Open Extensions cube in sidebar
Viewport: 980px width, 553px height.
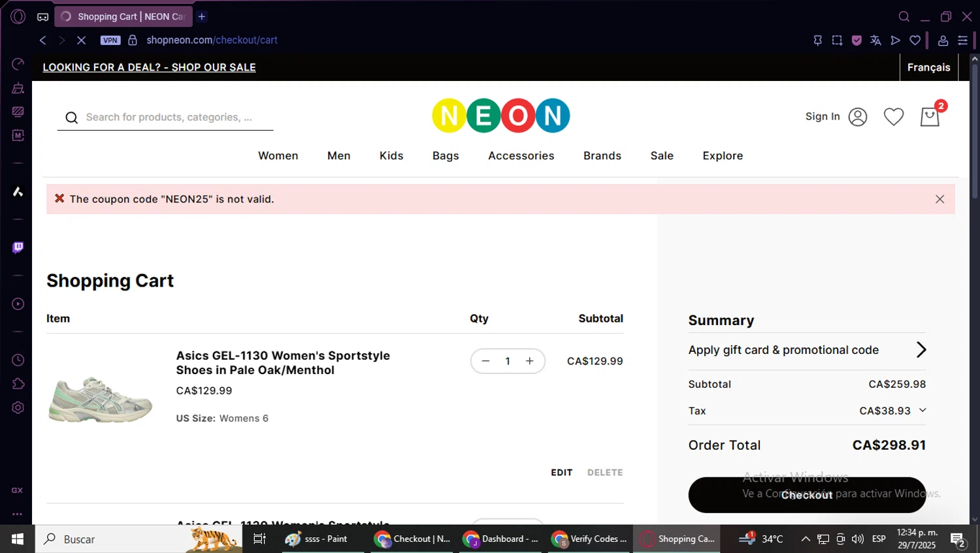[x=18, y=384]
